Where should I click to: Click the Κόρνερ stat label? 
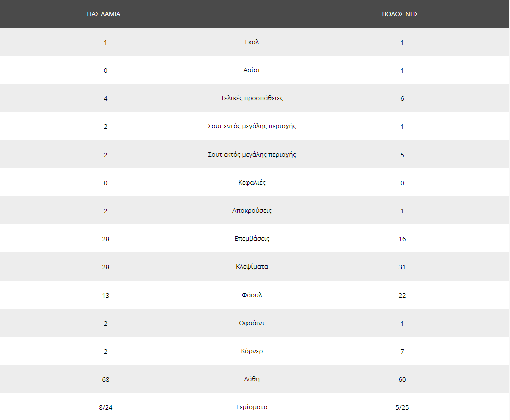click(x=252, y=351)
